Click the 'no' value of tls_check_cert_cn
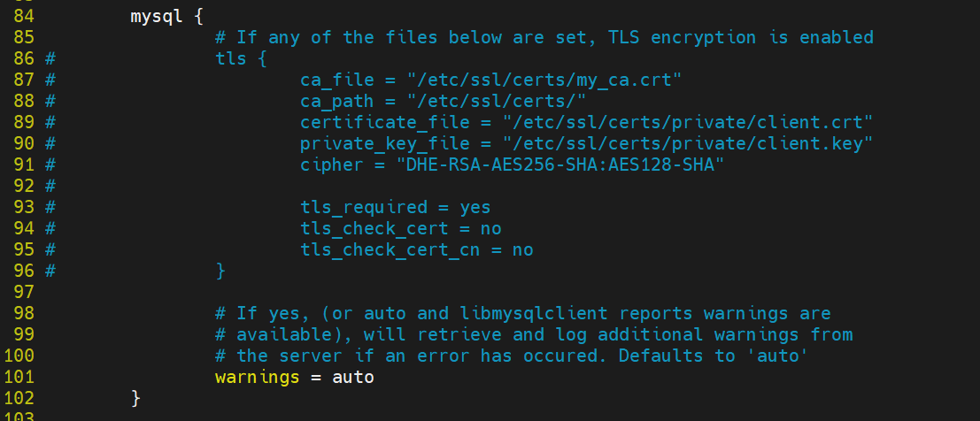Viewport: 980px width, 421px height. 522,250
